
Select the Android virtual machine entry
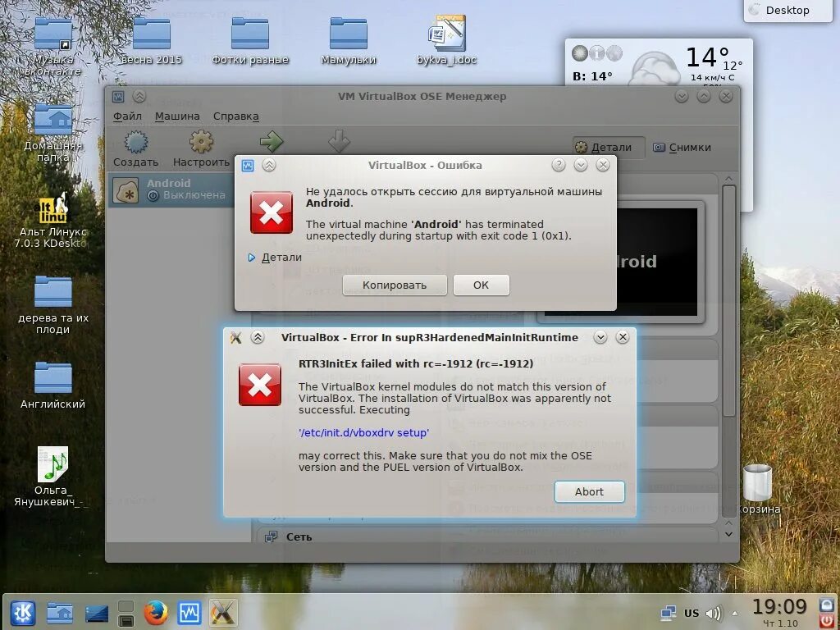171,189
